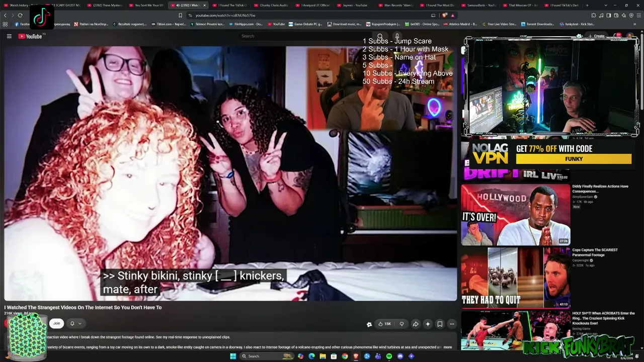Open the Windows Start menu
The width and height of the screenshot is (644, 362).
click(233, 356)
